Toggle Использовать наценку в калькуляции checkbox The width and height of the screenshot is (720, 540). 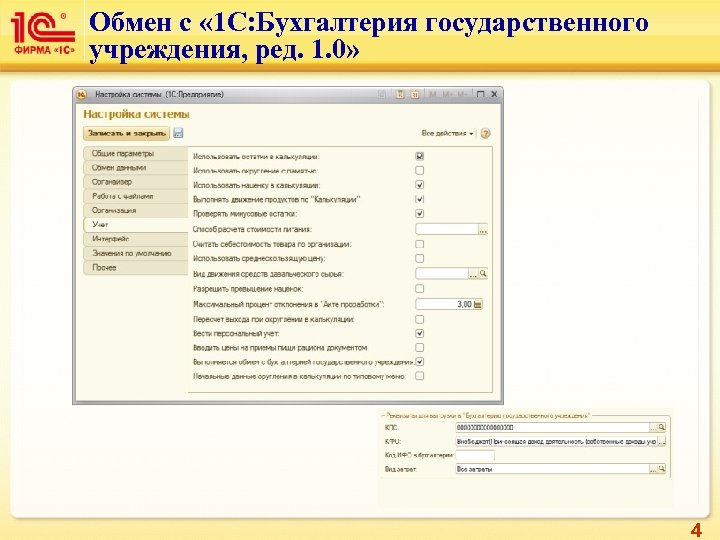pyautogui.click(x=420, y=185)
